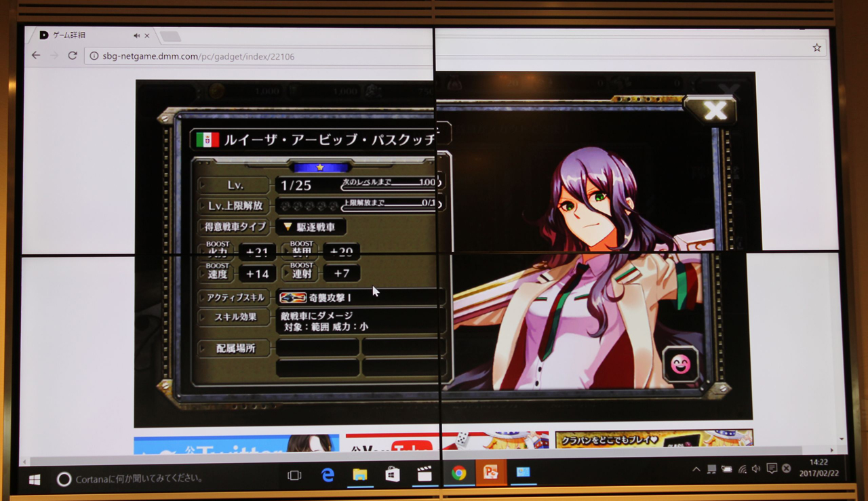This screenshot has height=501, width=868.
Task: Click the 敵戦車にダメージ skill description
Action: point(317,315)
